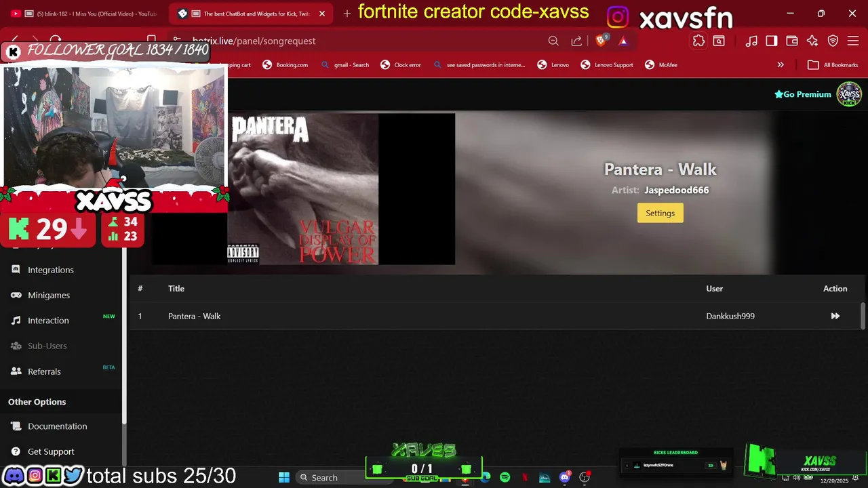
Task: Click the Go Premium link
Action: click(x=803, y=94)
